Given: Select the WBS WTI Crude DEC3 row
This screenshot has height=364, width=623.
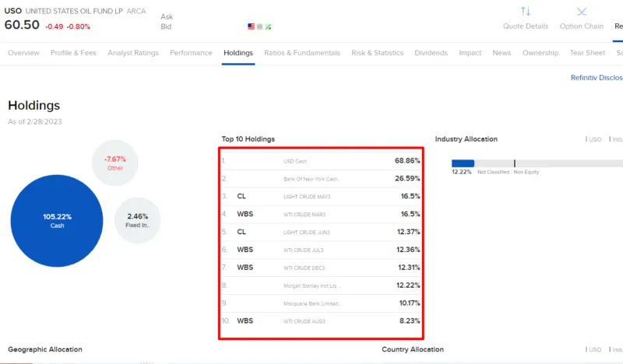Looking at the screenshot, I should point(320,267).
